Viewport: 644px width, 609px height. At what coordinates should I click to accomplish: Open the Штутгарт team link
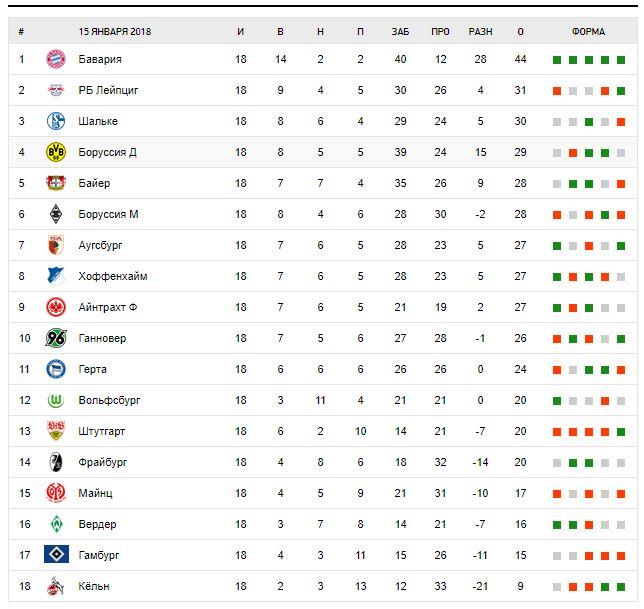point(102,432)
